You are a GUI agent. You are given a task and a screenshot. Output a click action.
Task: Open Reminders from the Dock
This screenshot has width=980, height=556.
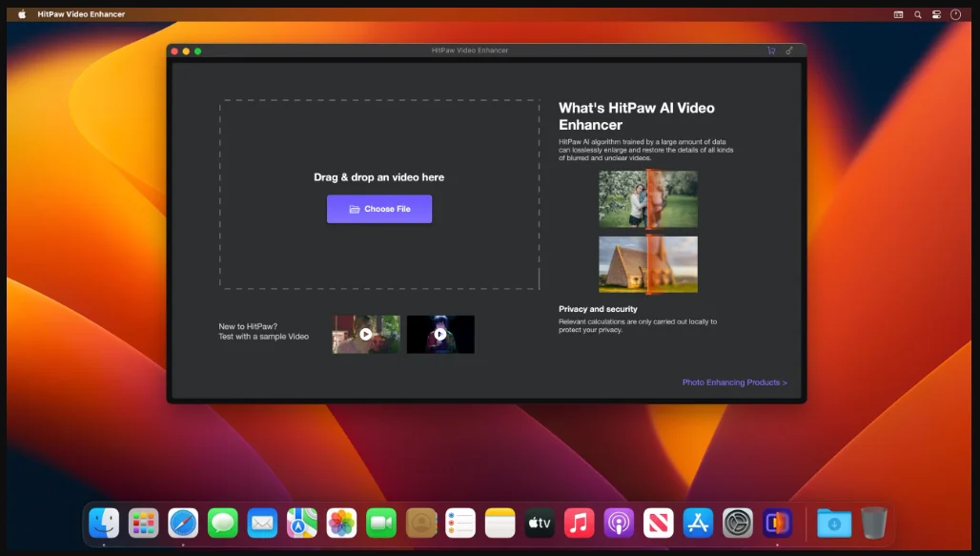460,523
